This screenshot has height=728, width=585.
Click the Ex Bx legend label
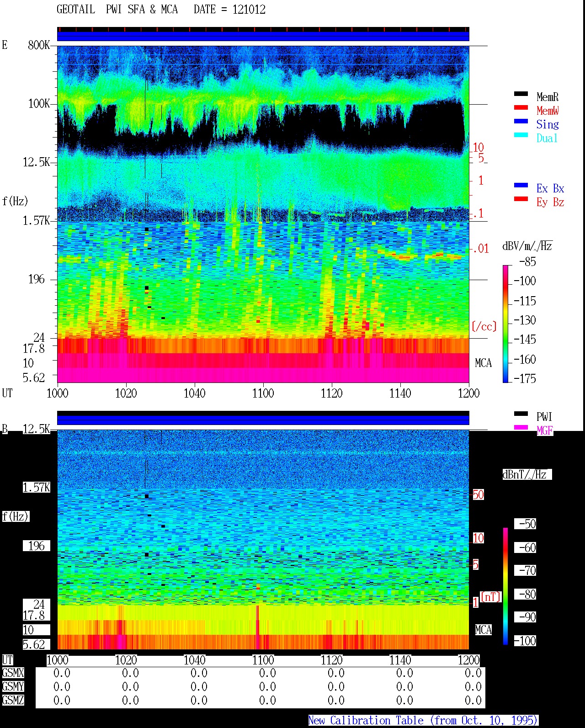(550, 188)
